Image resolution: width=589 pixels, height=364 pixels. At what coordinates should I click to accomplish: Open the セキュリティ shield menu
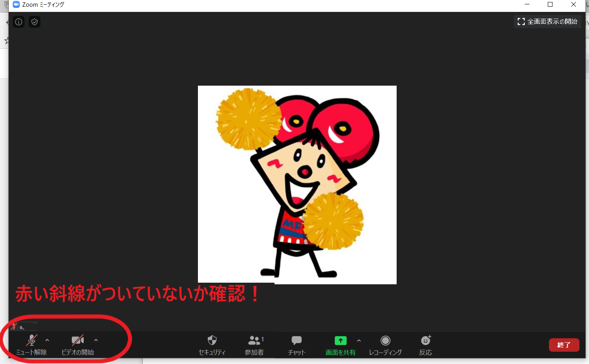tap(212, 345)
